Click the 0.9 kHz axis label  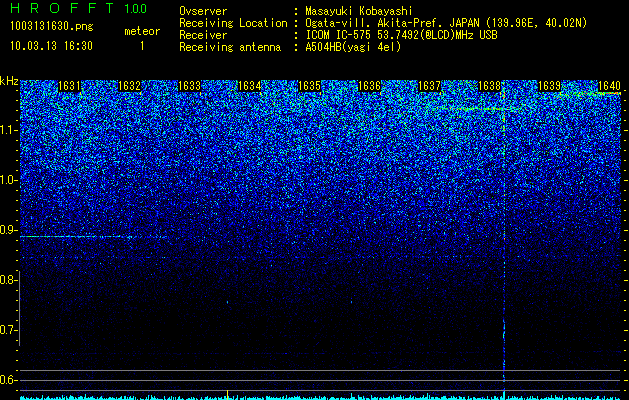(8, 230)
